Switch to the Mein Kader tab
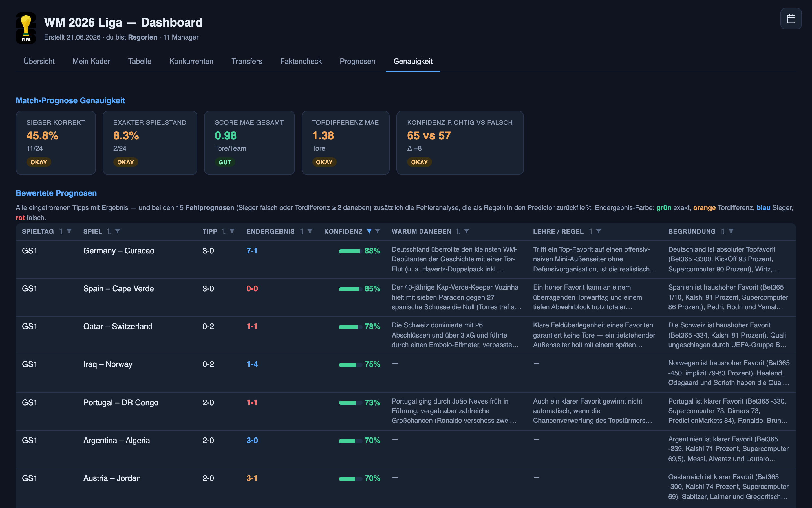This screenshot has height=508, width=812. pos(91,61)
